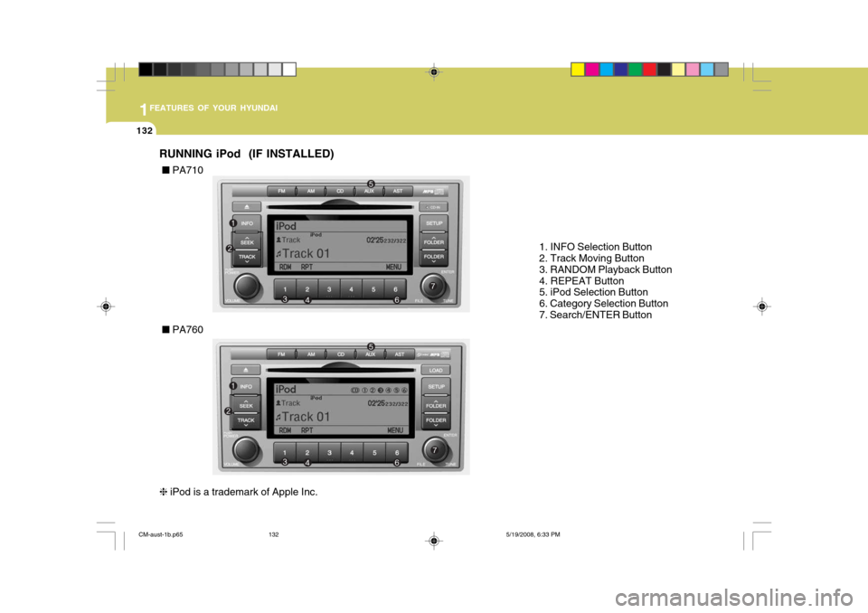Choose preset 3 on the PA710 radio
Image resolution: width=868 pixels, height=613 pixels.
tap(329, 289)
